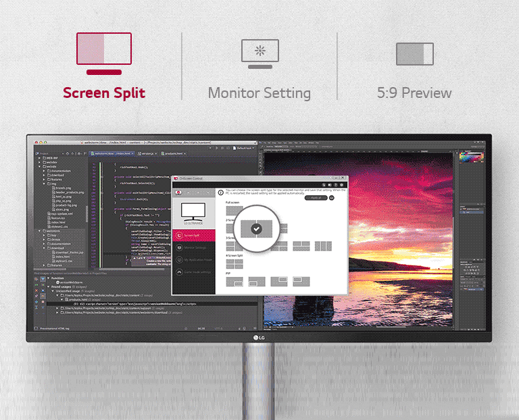
Task: Click the red Screen Split monitor icon
Action: (x=104, y=53)
